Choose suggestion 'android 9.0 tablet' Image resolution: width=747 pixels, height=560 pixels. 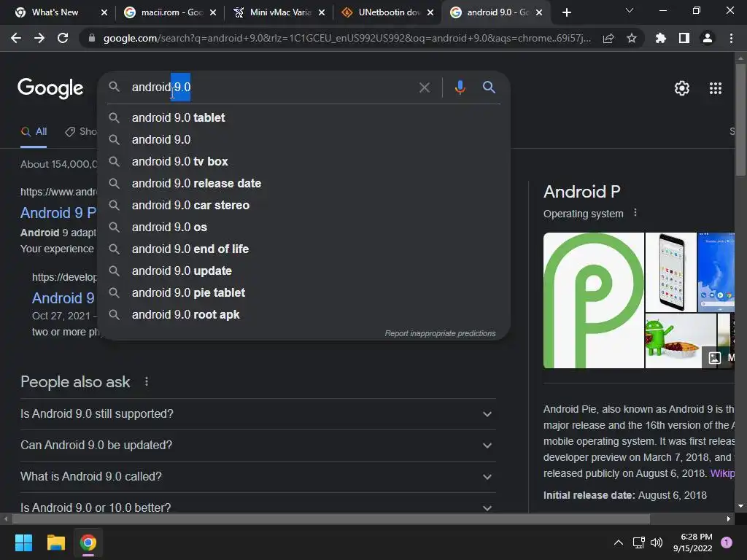tap(304, 117)
